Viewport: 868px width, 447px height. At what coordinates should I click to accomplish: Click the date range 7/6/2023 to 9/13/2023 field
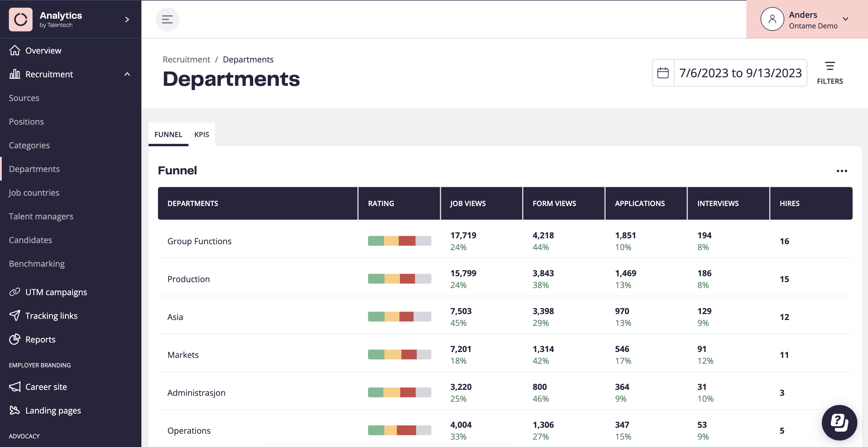pyautogui.click(x=740, y=73)
